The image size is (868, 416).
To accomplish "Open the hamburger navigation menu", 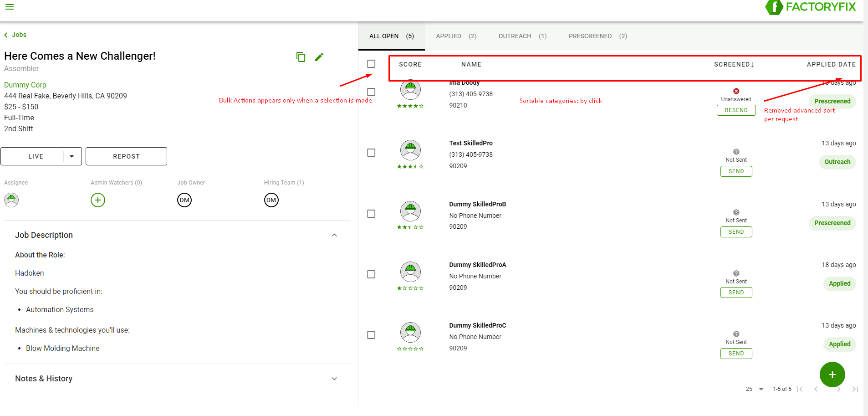I will (x=10, y=7).
